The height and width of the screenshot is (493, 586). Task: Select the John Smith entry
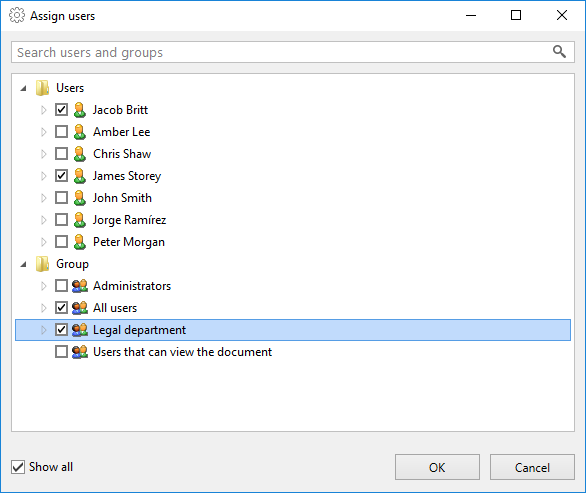(x=122, y=198)
